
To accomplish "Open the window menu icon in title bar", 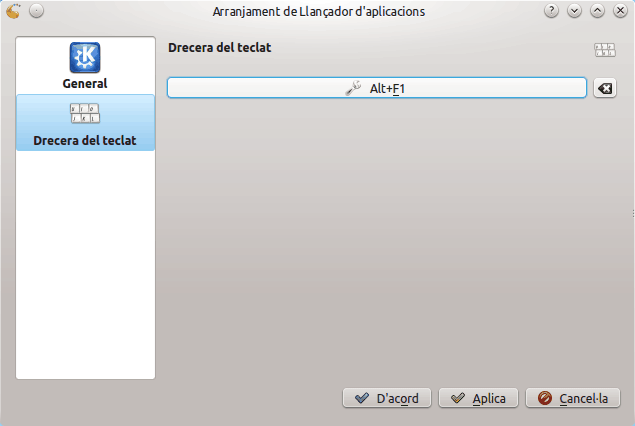I will [x=13, y=11].
